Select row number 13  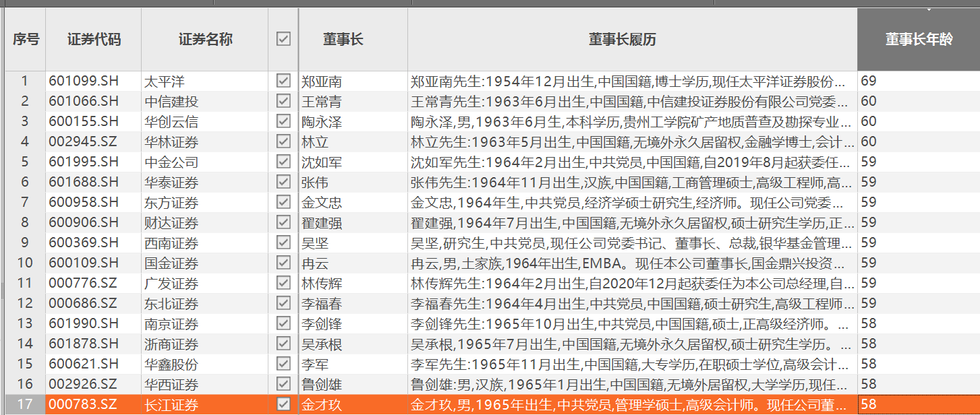pyautogui.click(x=25, y=324)
